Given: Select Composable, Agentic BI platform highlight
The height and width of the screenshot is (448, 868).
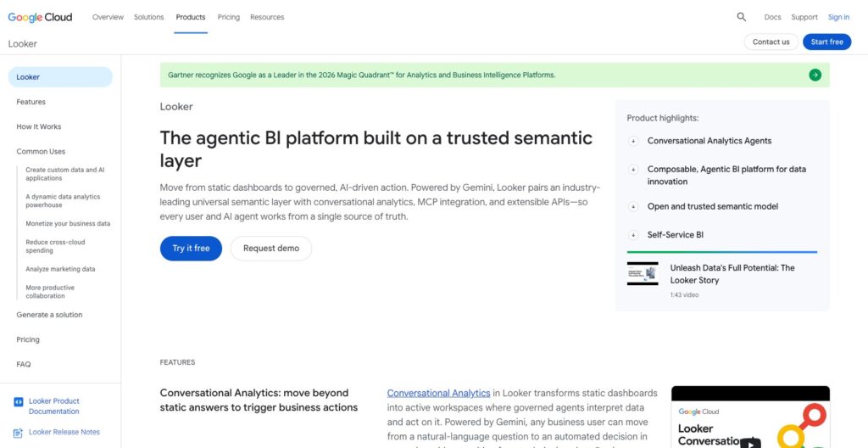Looking at the screenshot, I should (x=726, y=175).
